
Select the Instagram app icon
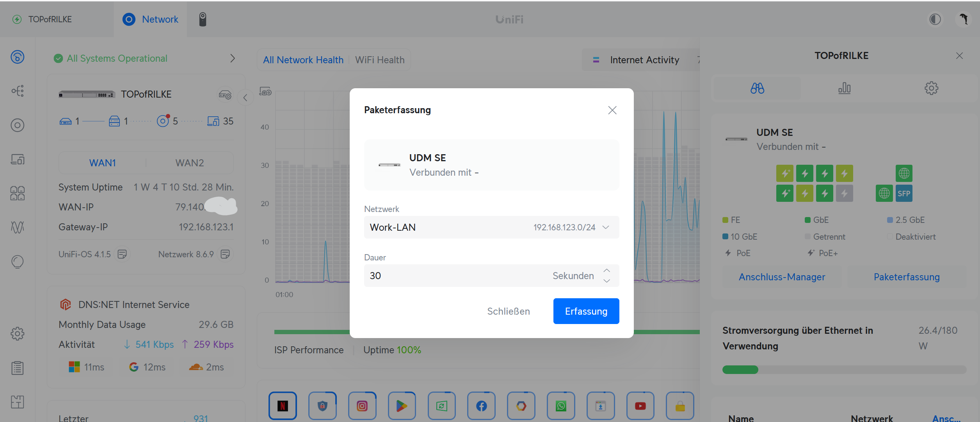pos(362,406)
